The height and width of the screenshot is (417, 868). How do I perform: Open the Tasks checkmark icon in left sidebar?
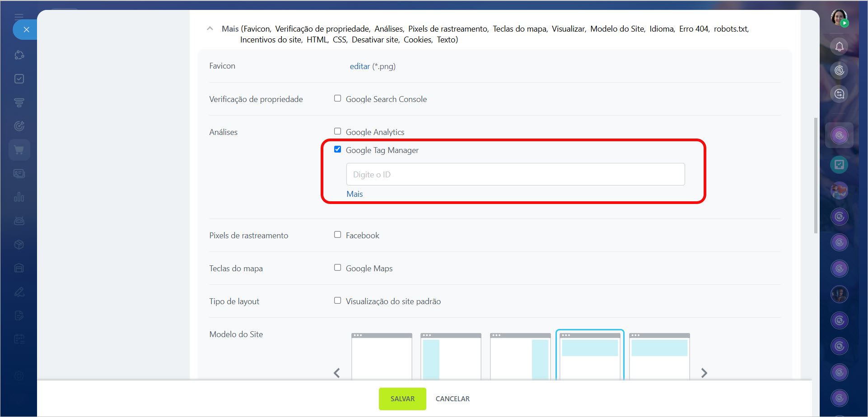[x=19, y=79]
